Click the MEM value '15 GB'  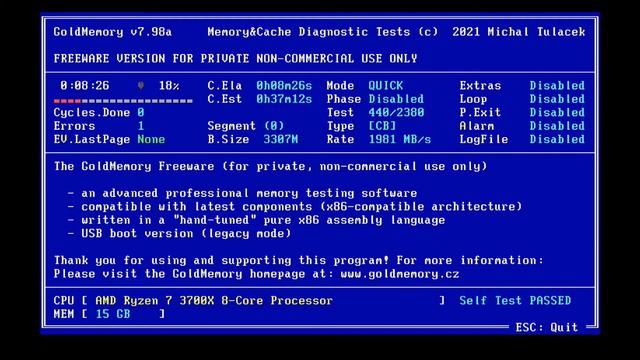[113, 314]
